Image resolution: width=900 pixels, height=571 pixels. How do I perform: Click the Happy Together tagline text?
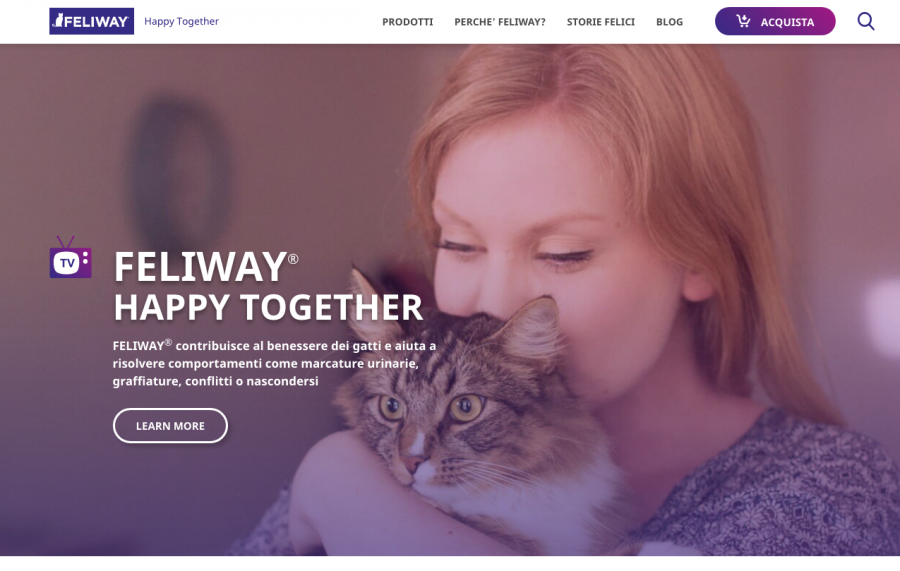click(x=181, y=21)
